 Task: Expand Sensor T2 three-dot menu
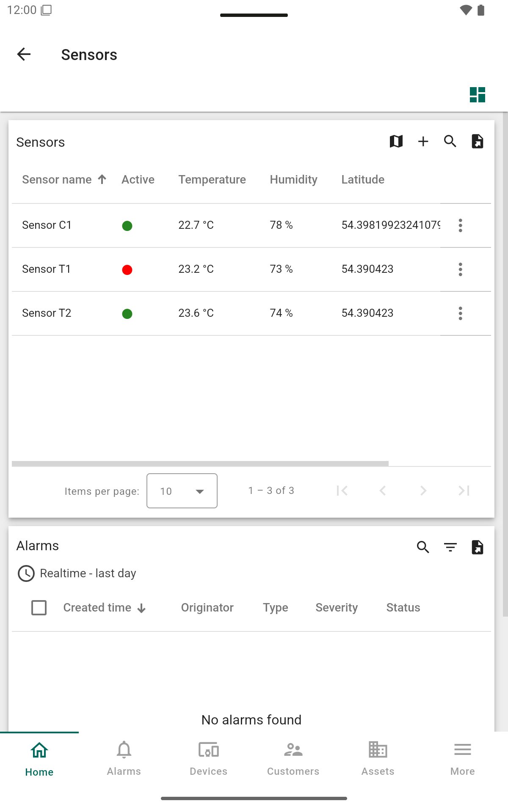460,313
